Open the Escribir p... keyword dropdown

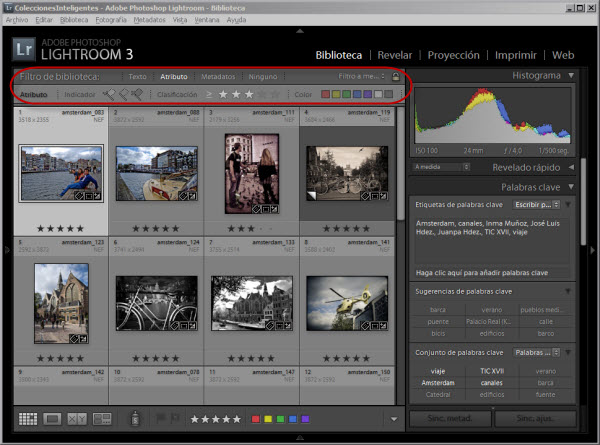536,205
